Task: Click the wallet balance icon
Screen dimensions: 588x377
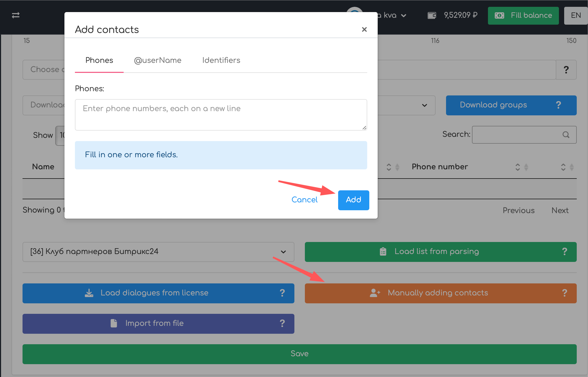Action: pyautogui.click(x=432, y=15)
